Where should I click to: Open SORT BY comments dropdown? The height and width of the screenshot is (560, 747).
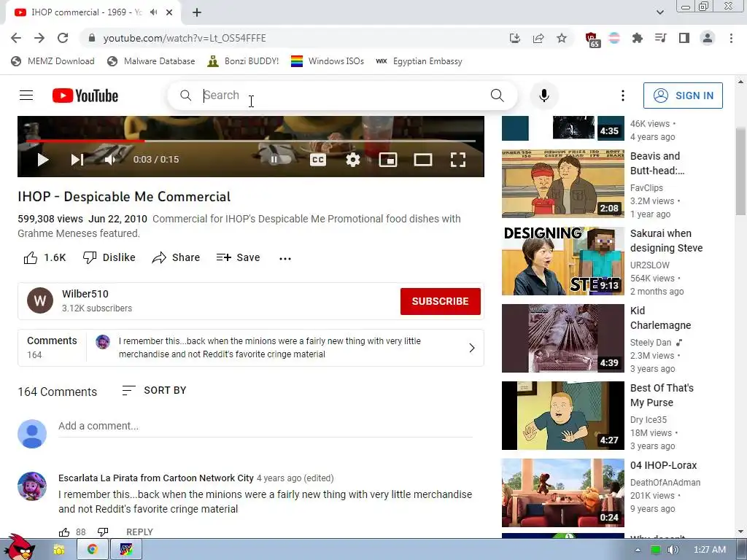tap(154, 391)
